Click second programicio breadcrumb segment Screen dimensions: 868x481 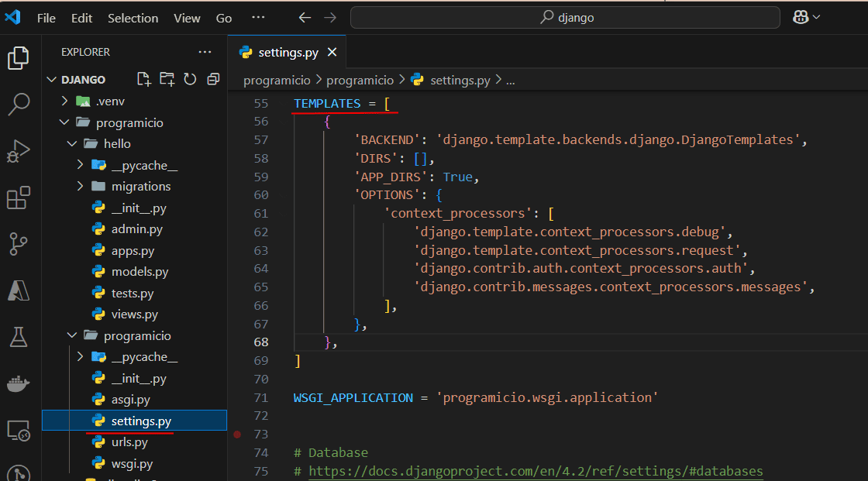pos(360,81)
